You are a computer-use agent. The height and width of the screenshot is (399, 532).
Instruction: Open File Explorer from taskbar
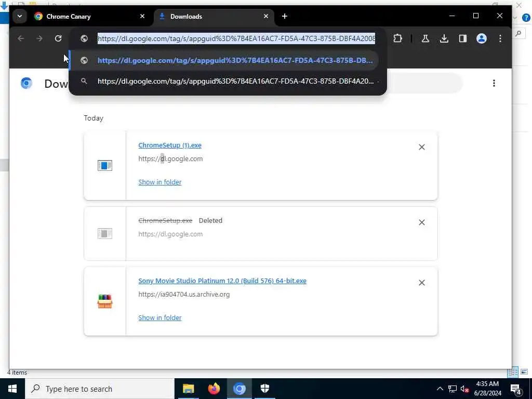(188, 389)
